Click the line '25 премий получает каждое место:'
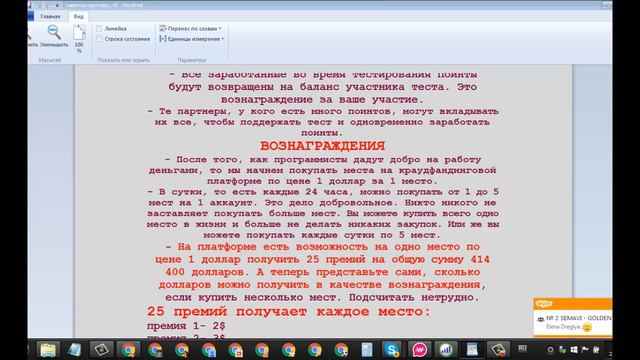The height and width of the screenshot is (360, 640). (289, 311)
